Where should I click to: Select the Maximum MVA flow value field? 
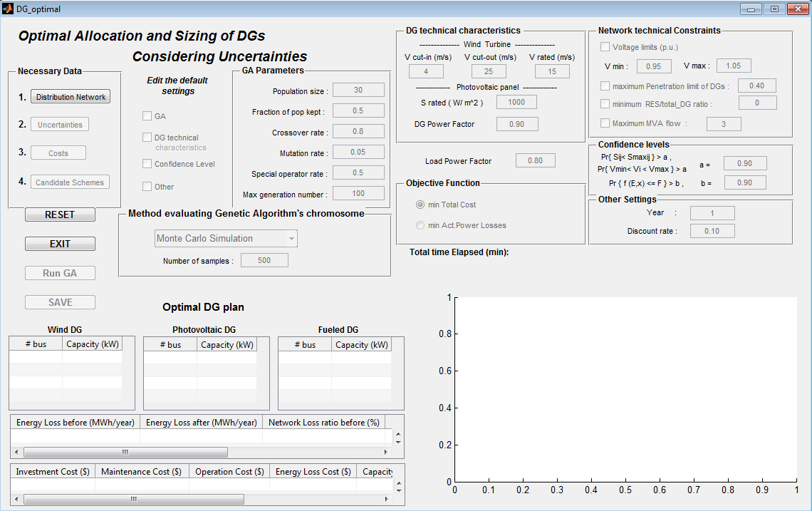[x=724, y=124]
